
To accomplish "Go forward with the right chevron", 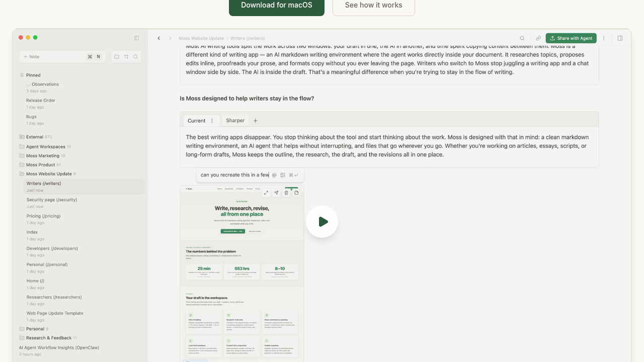I will point(170,38).
